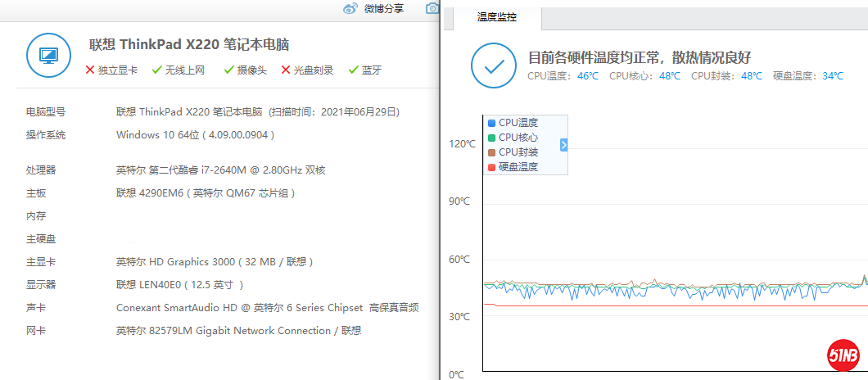868x380 pixels.
Task: Toggle the CPU温度 series in legend
Action: coord(518,123)
